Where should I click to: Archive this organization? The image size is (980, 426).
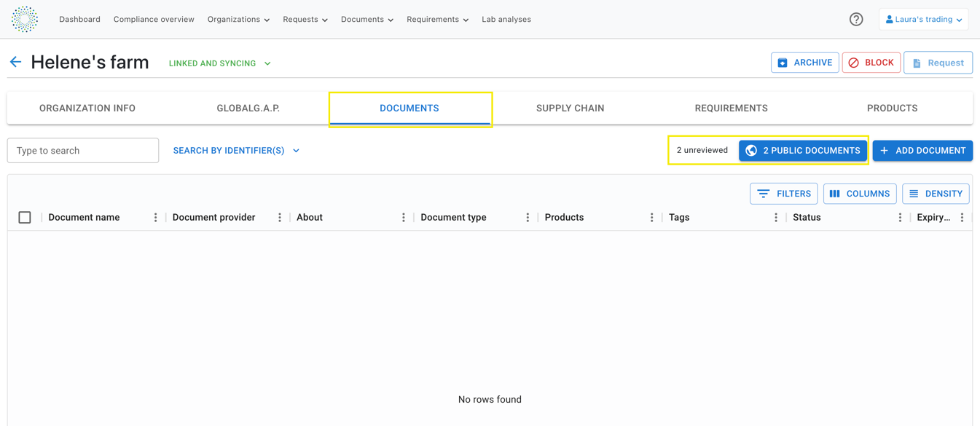click(805, 63)
